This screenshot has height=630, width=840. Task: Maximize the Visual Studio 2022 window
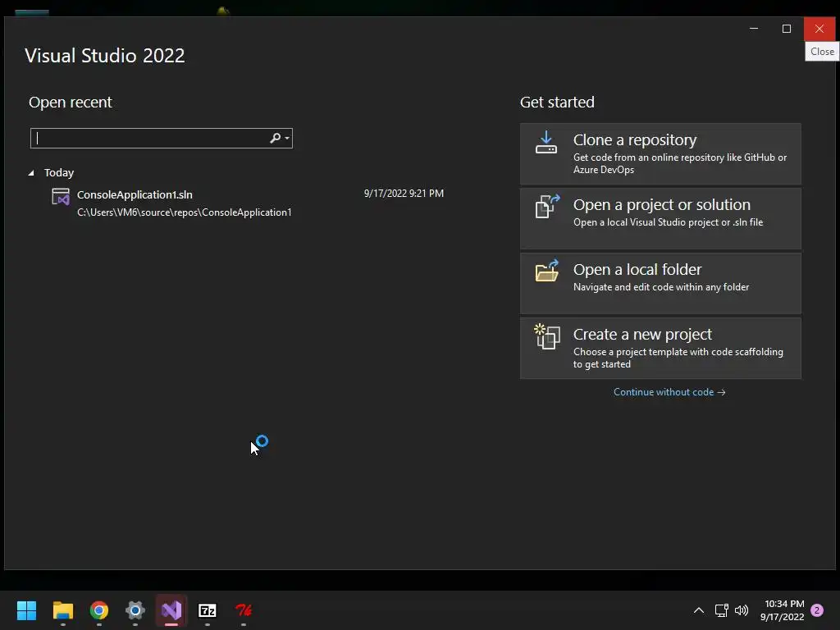787,29
